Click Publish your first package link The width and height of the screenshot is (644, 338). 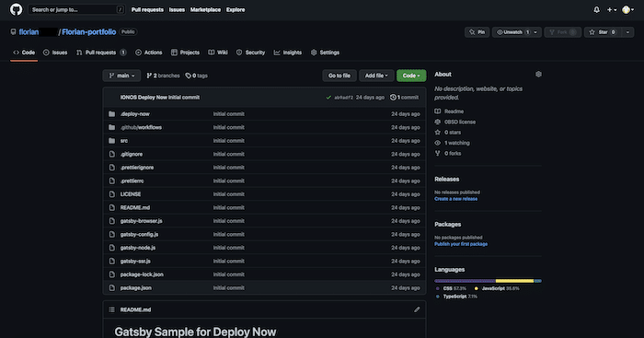[461, 244]
